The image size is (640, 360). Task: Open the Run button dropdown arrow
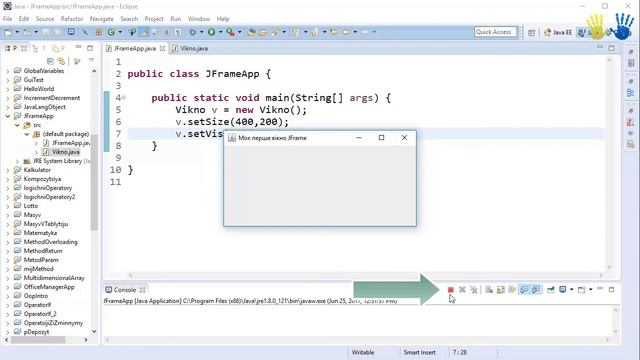tap(220, 32)
